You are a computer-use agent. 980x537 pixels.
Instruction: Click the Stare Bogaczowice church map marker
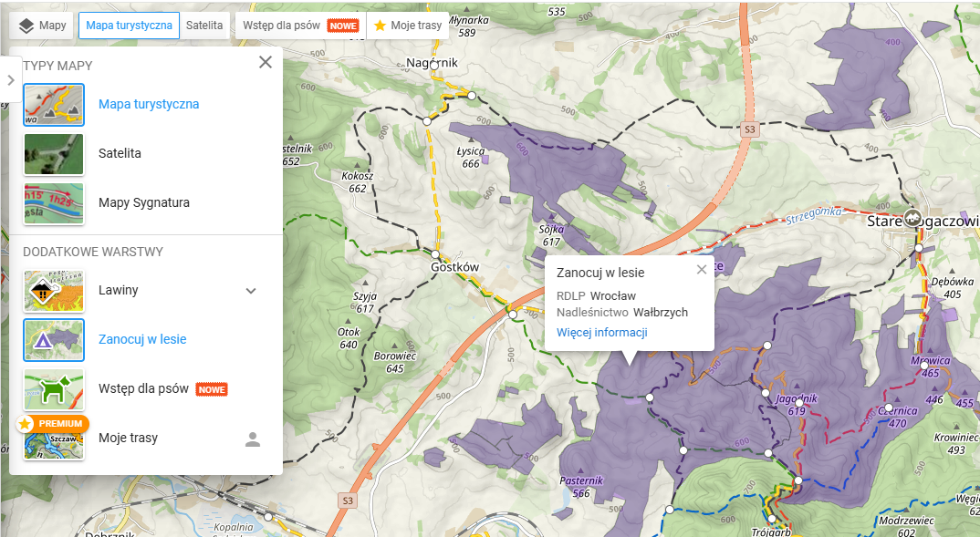[913, 217]
